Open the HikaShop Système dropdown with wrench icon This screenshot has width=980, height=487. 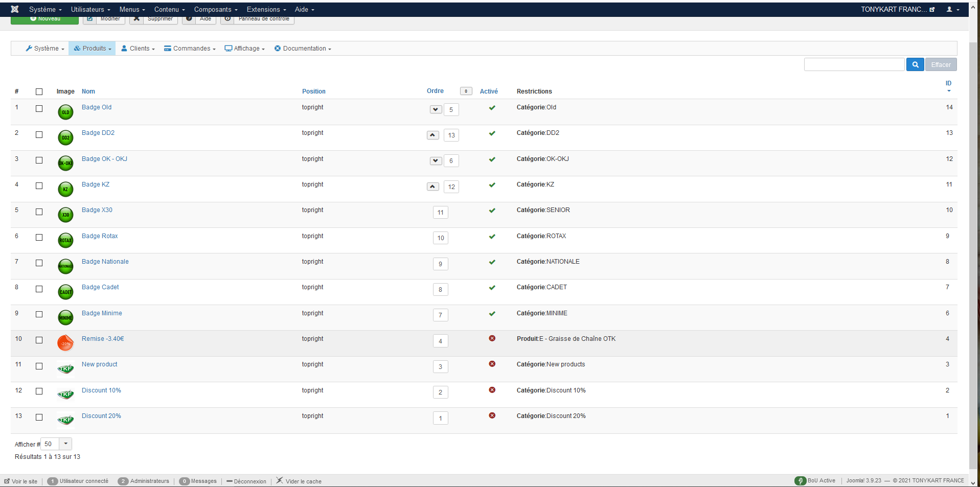[45, 49]
